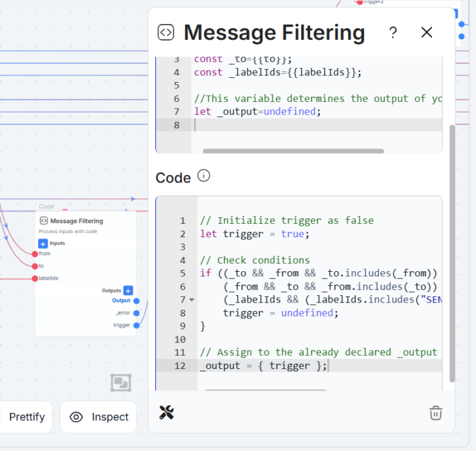The height and width of the screenshot is (451, 476).
Task: Click the code component icon beside Message Filtering title
Action: [166, 32]
